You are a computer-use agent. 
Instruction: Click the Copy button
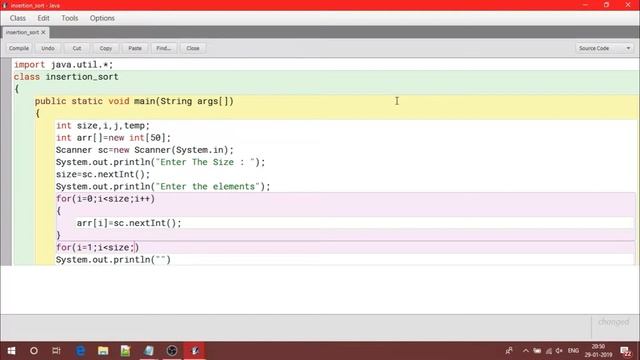click(x=106, y=48)
